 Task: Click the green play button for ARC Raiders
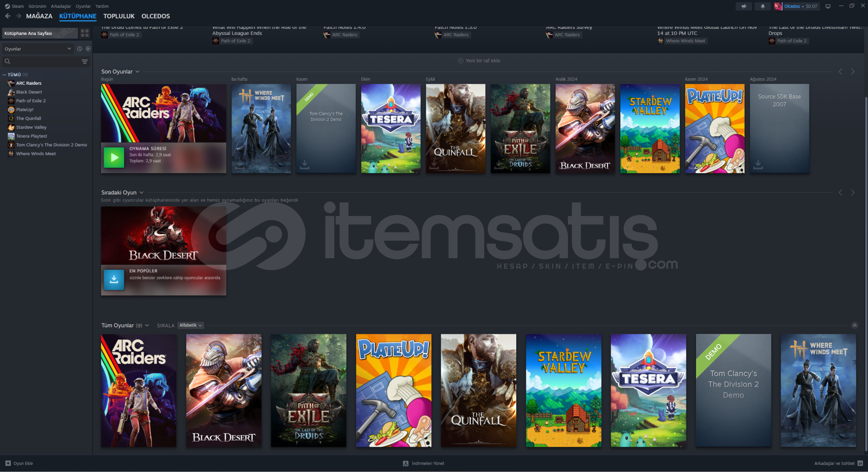pos(114,157)
